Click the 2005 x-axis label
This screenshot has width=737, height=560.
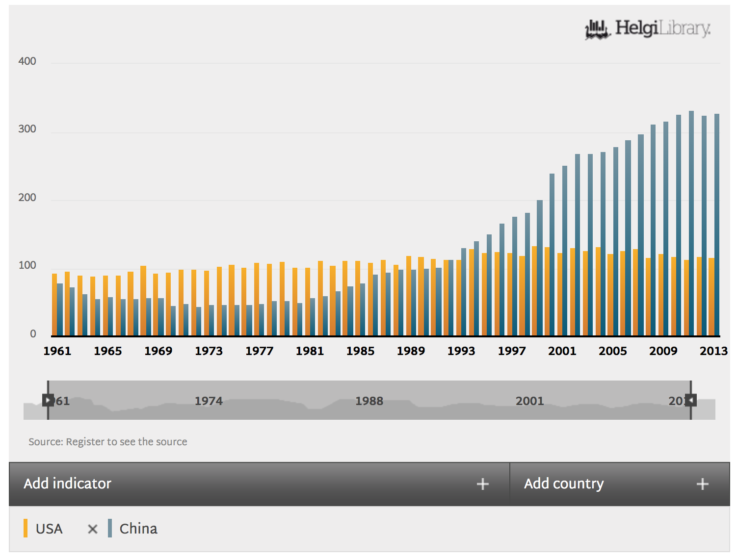(x=613, y=351)
